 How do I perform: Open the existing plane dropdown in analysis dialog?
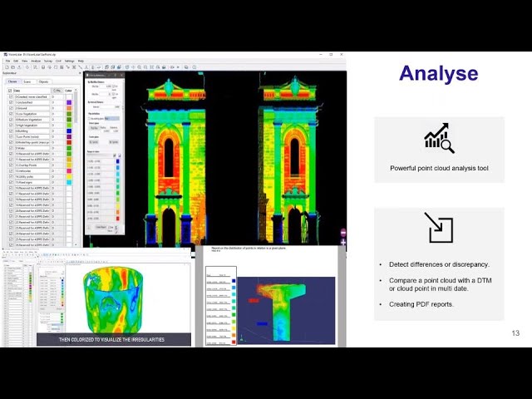[112, 118]
